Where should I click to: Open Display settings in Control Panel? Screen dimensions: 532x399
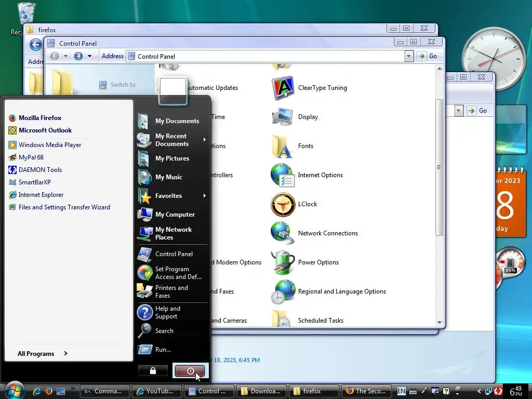click(x=295, y=117)
